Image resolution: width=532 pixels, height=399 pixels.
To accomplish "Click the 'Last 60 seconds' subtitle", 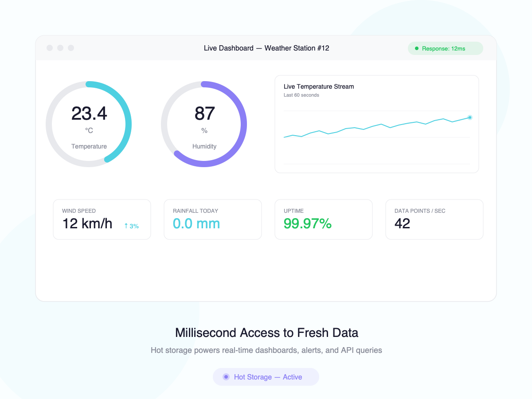I will pyautogui.click(x=301, y=95).
